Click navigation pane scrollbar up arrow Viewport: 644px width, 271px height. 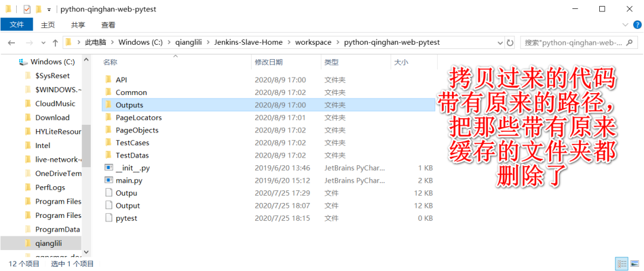coord(86,60)
